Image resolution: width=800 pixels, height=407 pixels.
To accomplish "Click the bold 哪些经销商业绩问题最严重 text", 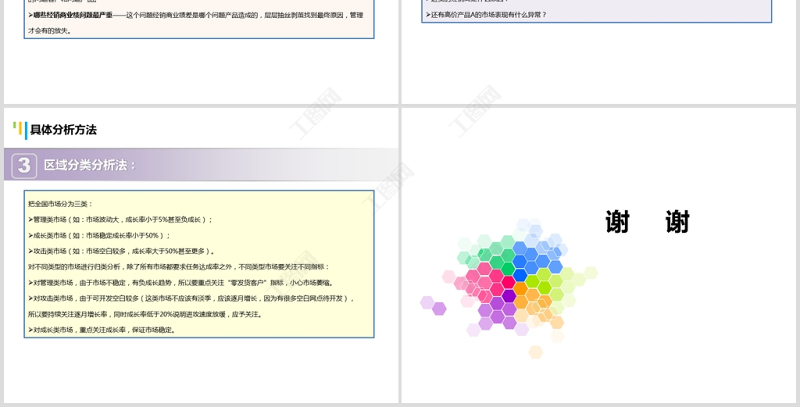I will (x=76, y=15).
